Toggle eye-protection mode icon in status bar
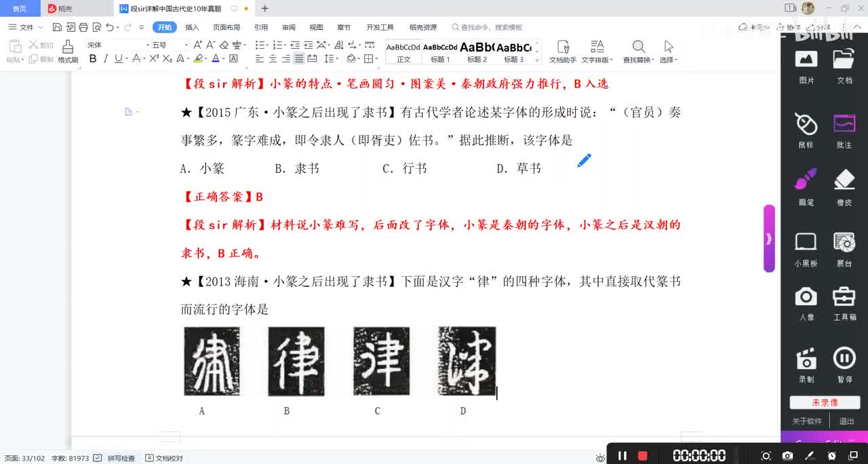The width and height of the screenshot is (868, 464). tap(600, 458)
